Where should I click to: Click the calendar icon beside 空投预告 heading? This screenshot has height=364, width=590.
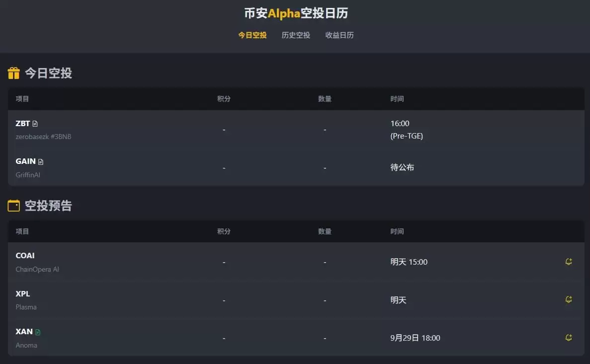[x=14, y=206]
